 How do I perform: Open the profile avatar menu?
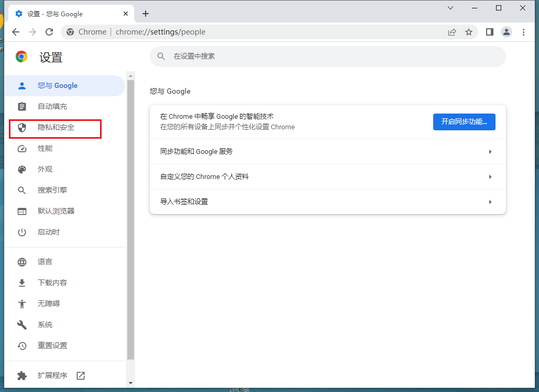(x=507, y=32)
